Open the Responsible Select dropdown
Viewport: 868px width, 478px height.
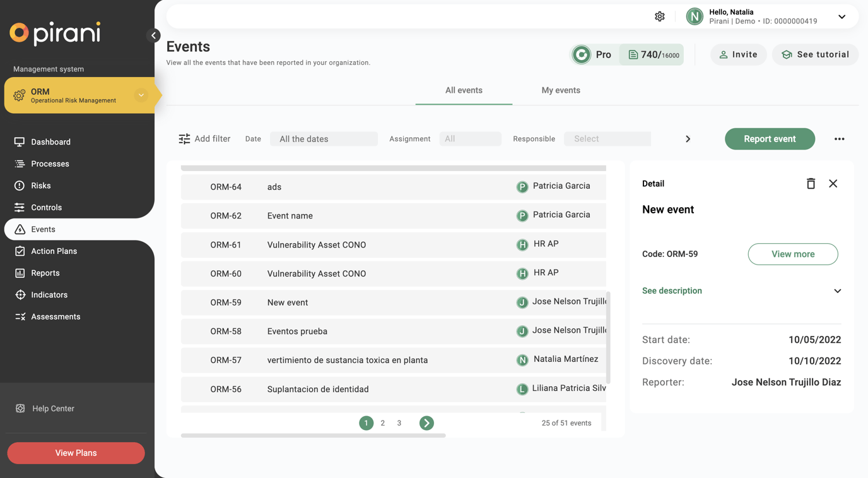607,138
